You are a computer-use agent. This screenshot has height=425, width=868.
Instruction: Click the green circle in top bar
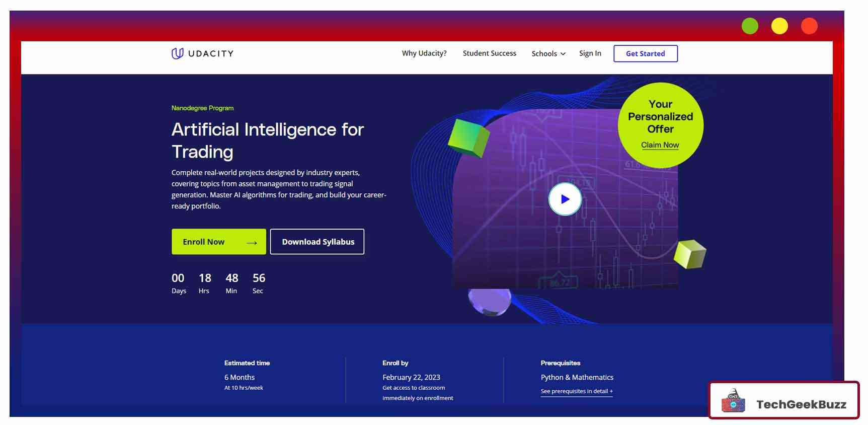(x=750, y=26)
